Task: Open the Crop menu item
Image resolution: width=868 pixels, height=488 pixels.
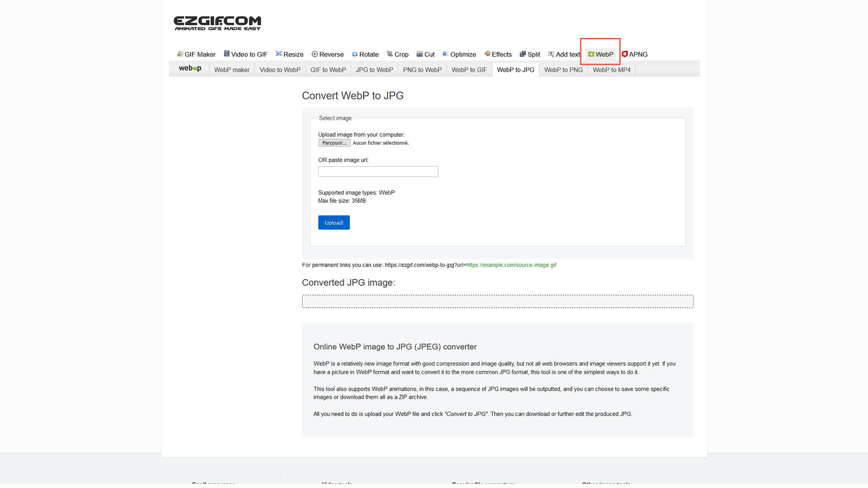Action: click(x=398, y=54)
